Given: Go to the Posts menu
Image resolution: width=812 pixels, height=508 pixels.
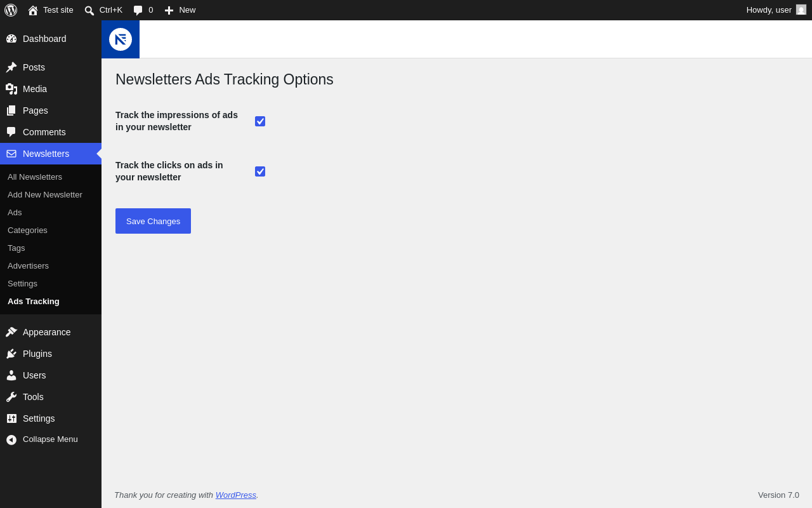Looking at the screenshot, I should point(51,67).
